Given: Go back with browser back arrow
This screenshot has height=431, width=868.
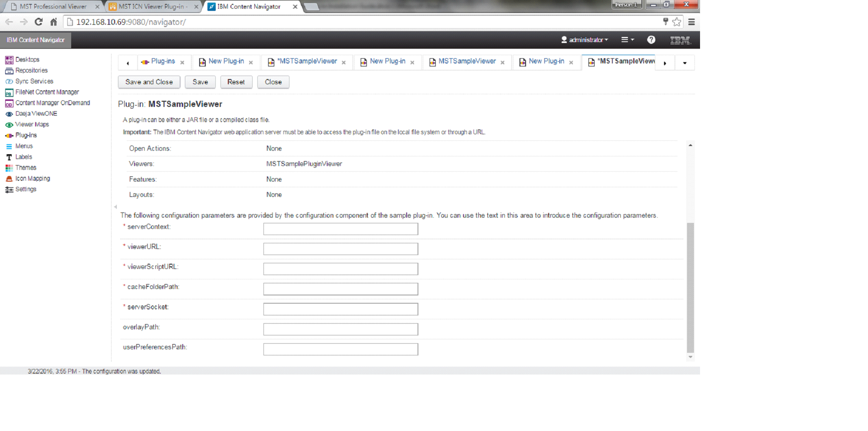Looking at the screenshot, I should [x=9, y=22].
